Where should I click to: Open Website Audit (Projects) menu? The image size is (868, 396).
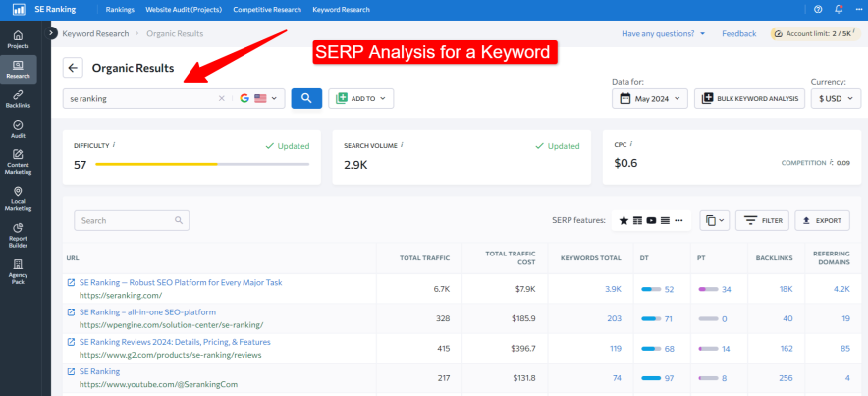pyautogui.click(x=184, y=10)
